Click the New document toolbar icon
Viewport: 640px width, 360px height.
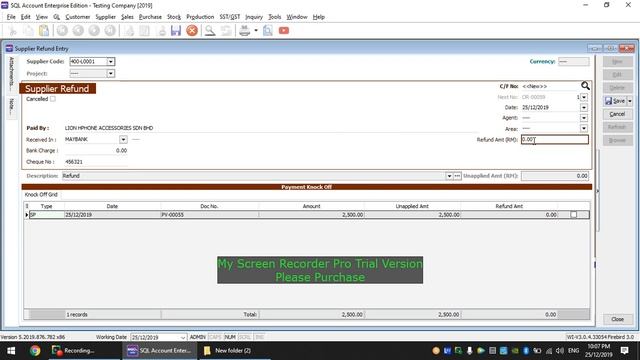tap(129, 31)
